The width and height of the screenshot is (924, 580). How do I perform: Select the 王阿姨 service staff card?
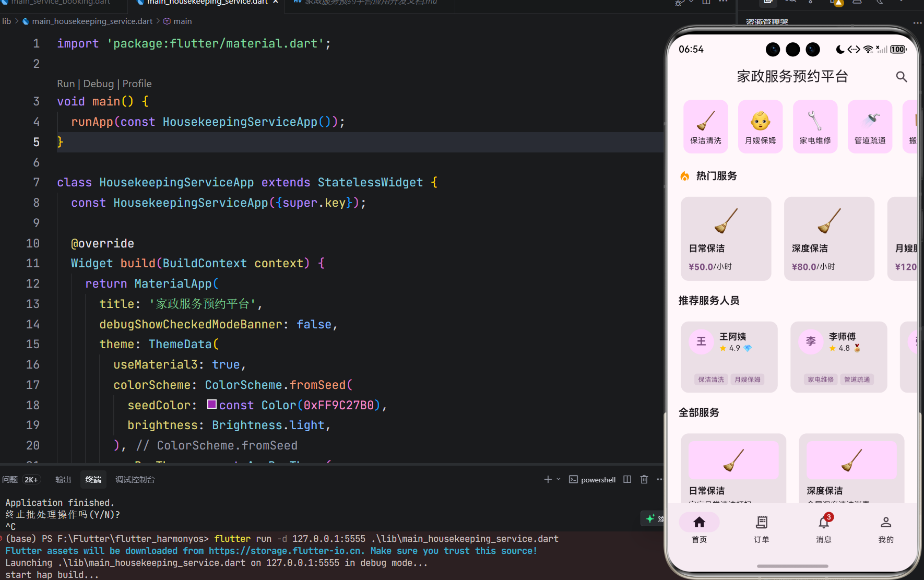point(729,357)
